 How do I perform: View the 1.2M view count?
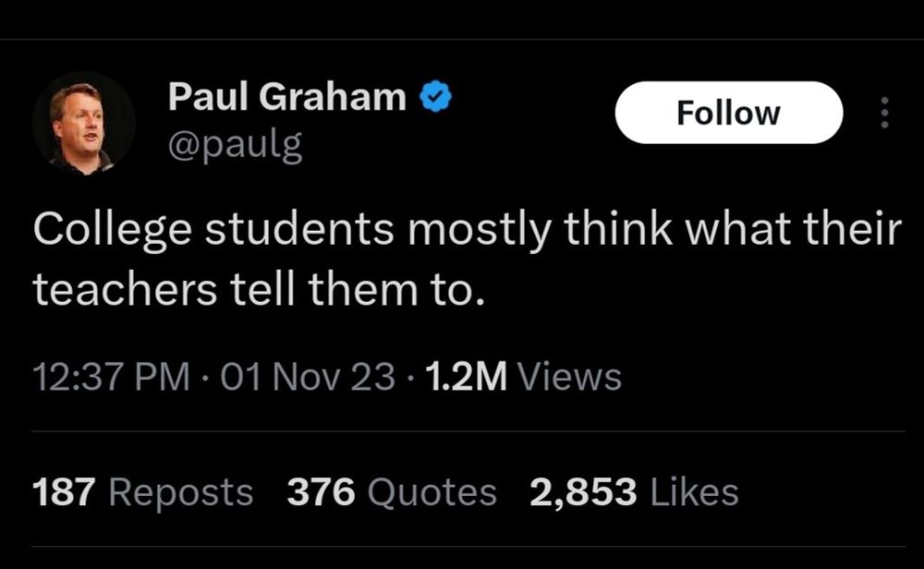click(466, 376)
